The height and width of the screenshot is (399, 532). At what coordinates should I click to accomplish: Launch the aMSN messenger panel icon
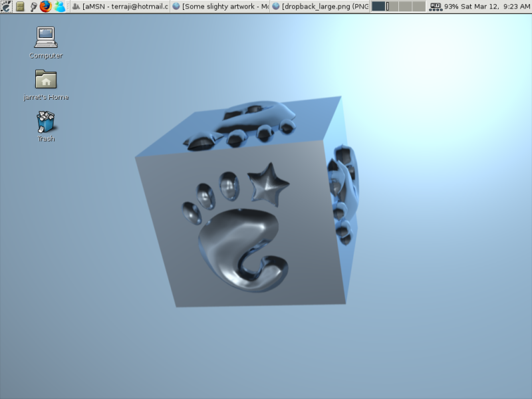(x=59, y=7)
